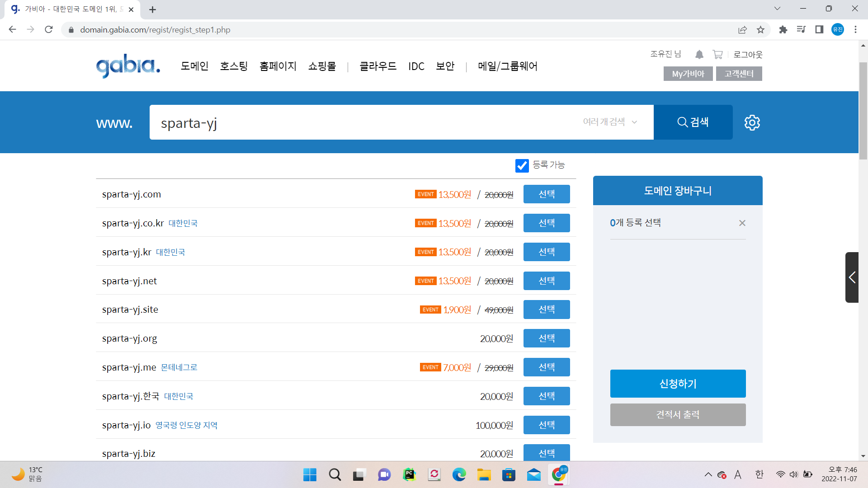Open the Chrome tab search dropdown
Image resolution: width=868 pixels, height=488 pixels.
(x=777, y=9)
